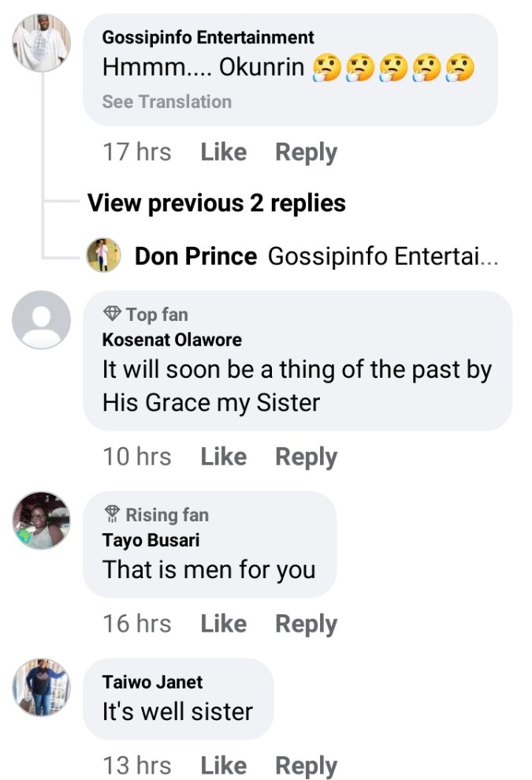The height and width of the screenshot is (780, 532).
Task: Like Tayo Busari's comment
Action: click(223, 624)
